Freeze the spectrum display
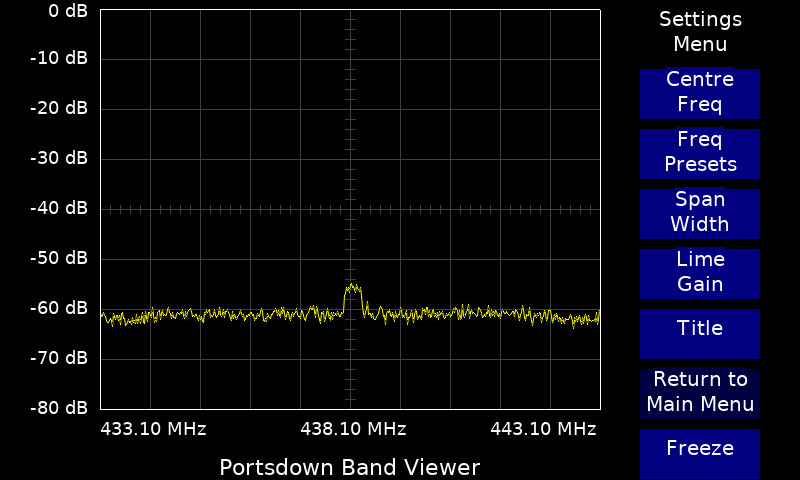 [x=700, y=450]
